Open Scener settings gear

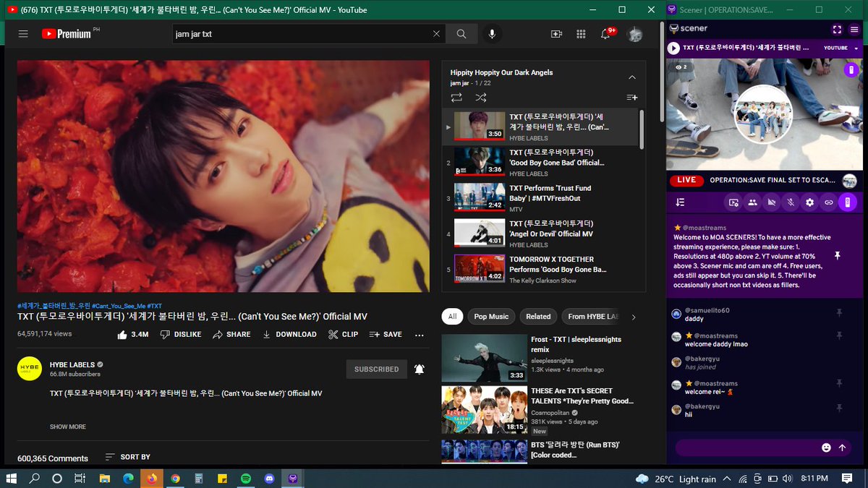[810, 202]
